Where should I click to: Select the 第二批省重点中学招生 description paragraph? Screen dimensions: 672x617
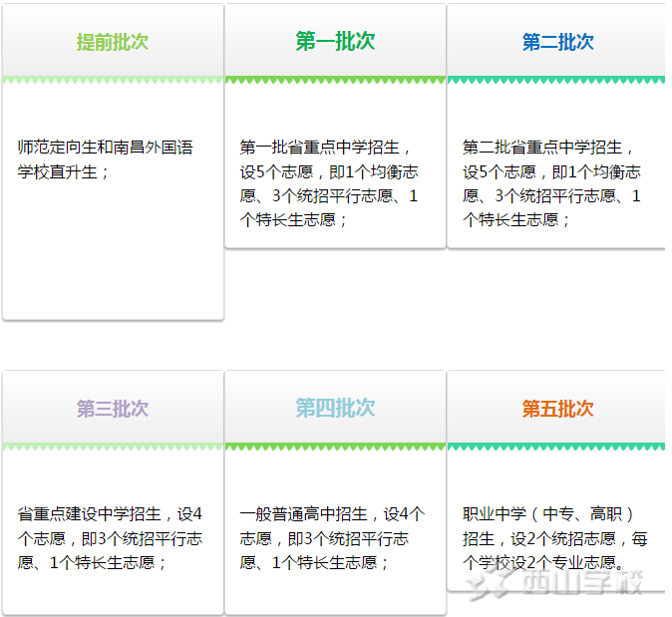click(x=551, y=183)
